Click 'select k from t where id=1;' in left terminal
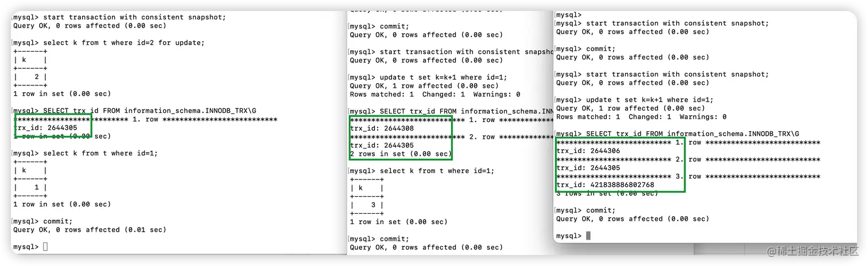Image resolution: width=868 pixels, height=266 pixels. tap(100, 153)
